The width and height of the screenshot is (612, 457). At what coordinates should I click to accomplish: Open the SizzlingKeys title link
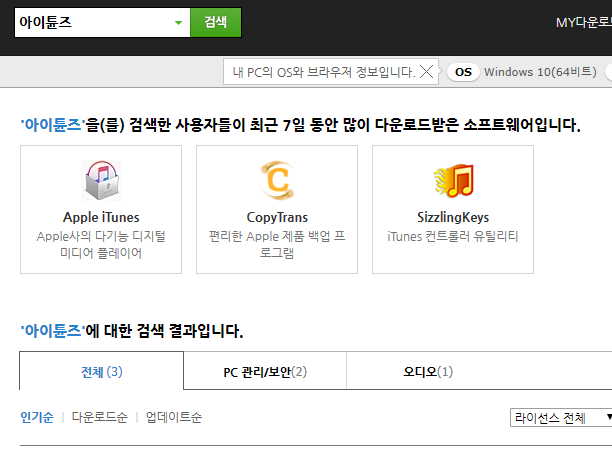coord(453,217)
